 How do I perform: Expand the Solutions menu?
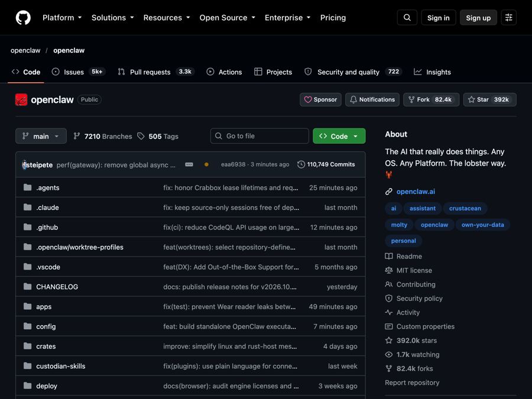[x=113, y=18]
